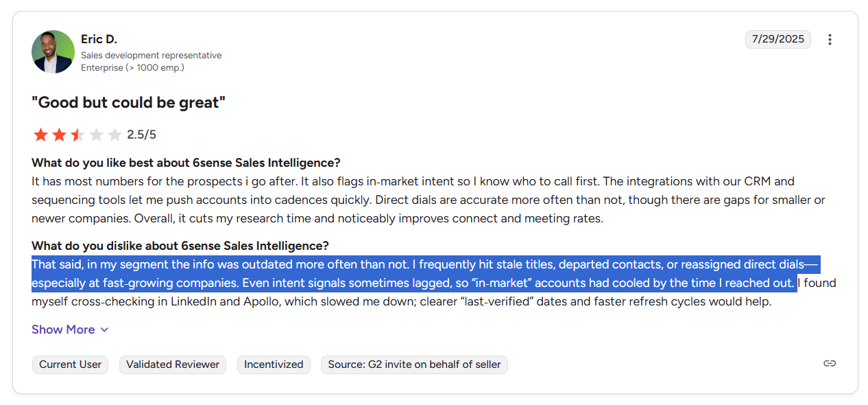The width and height of the screenshot is (868, 405).
Task: Click the 2.5/5 rating text
Action: click(141, 135)
